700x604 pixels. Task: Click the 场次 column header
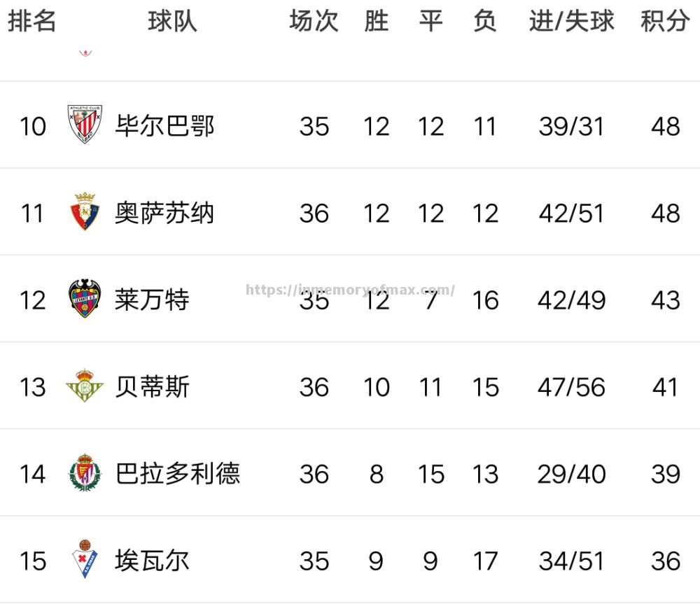[314, 22]
